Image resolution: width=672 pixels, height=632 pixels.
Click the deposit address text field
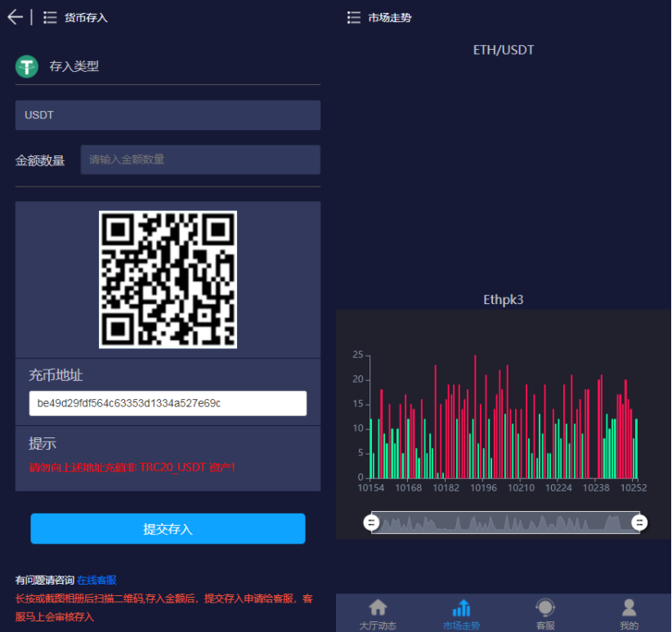pyautogui.click(x=168, y=403)
